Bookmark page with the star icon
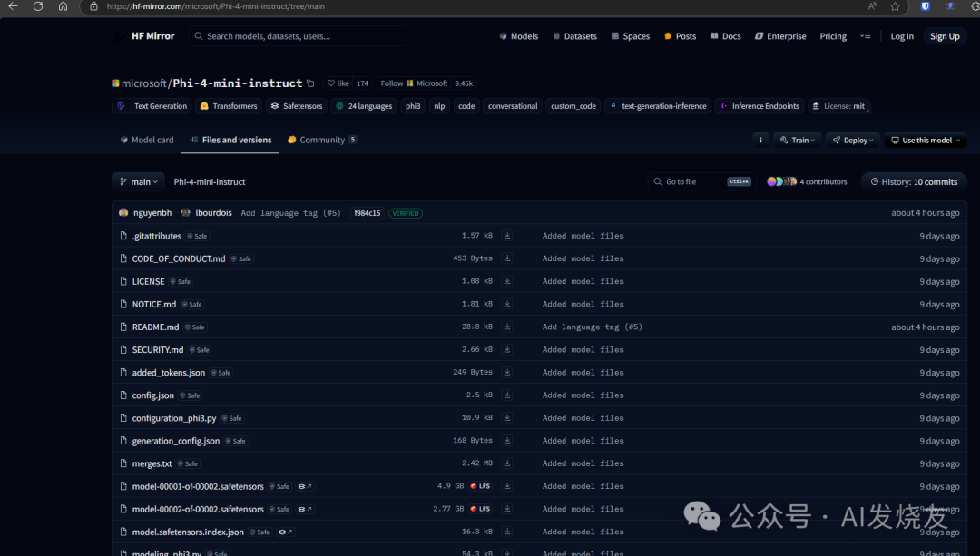980x556 pixels. coord(895,6)
